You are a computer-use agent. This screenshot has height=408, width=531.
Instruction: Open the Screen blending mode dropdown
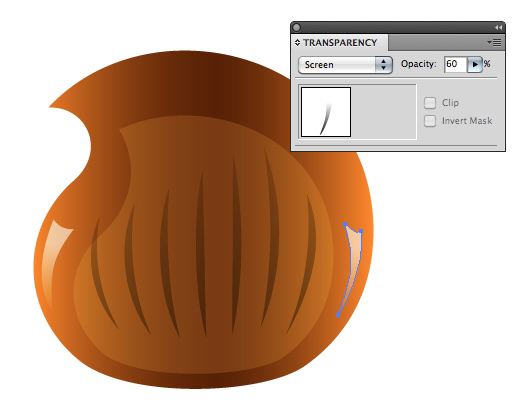(x=345, y=65)
